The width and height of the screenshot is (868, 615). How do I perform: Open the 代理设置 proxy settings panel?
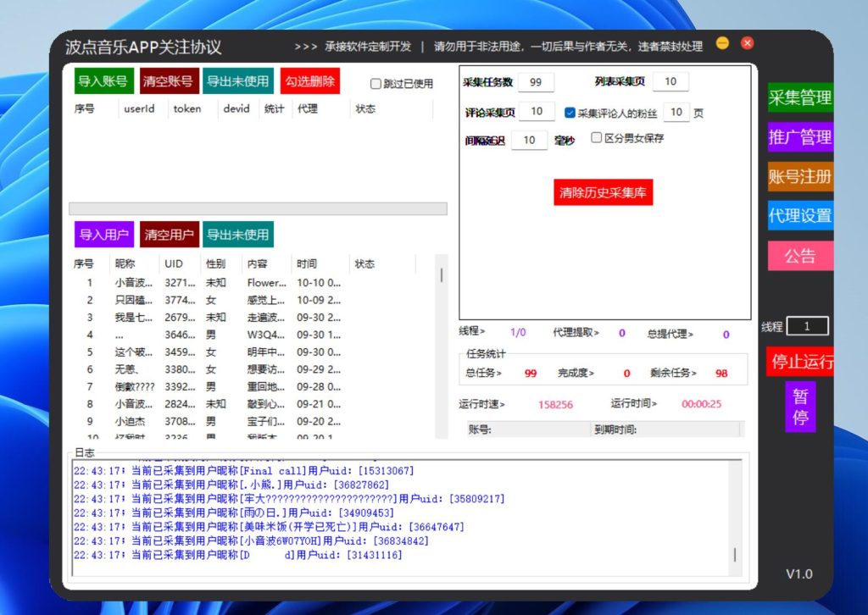tap(799, 216)
